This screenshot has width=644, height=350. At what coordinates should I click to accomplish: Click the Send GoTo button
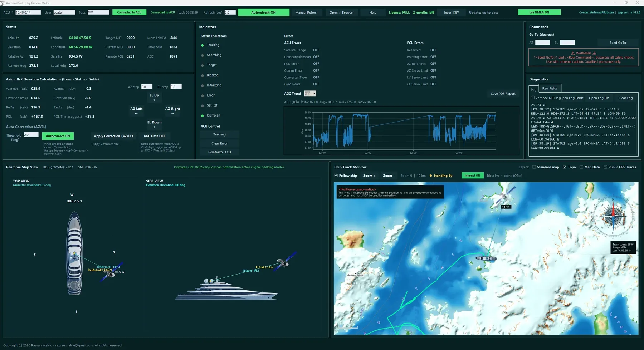click(618, 43)
